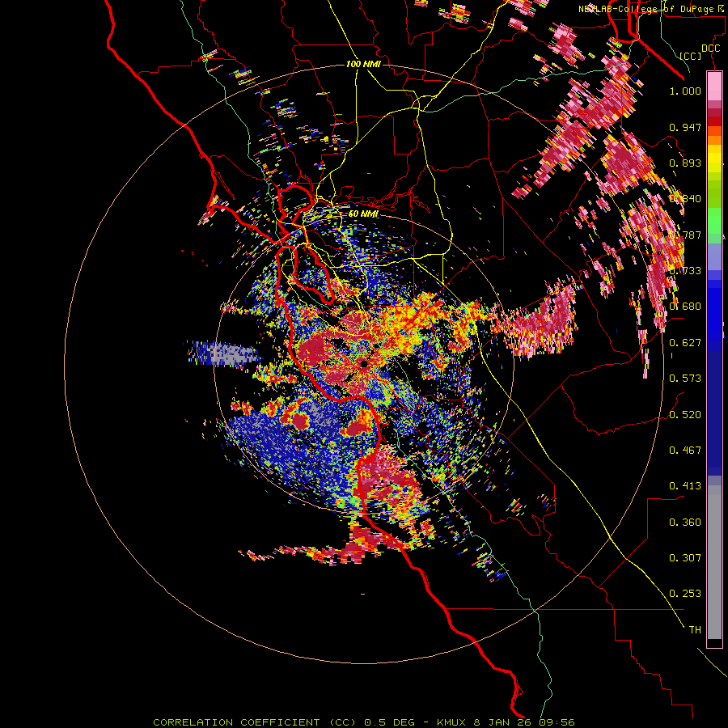Screen dimensions: 728x728
Task: Click the NEXLAB-College of DuPage header text
Action: [653, 9]
